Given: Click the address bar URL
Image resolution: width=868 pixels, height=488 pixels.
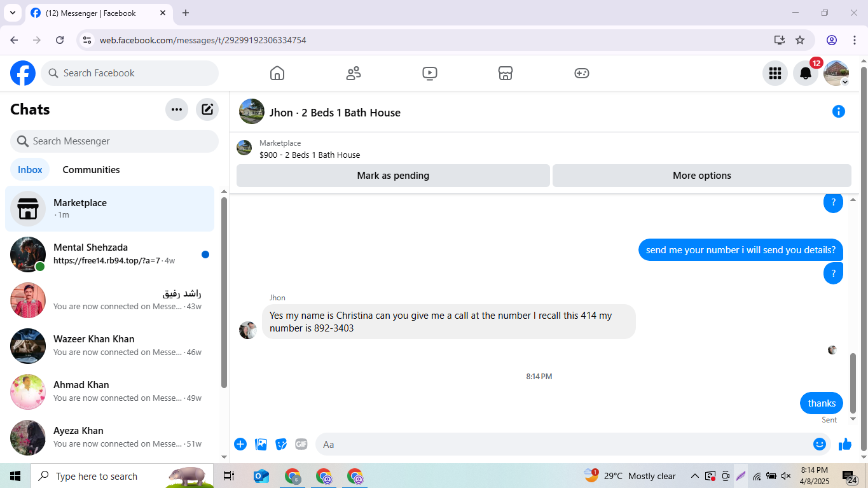Looking at the screenshot, I should 203,40.
